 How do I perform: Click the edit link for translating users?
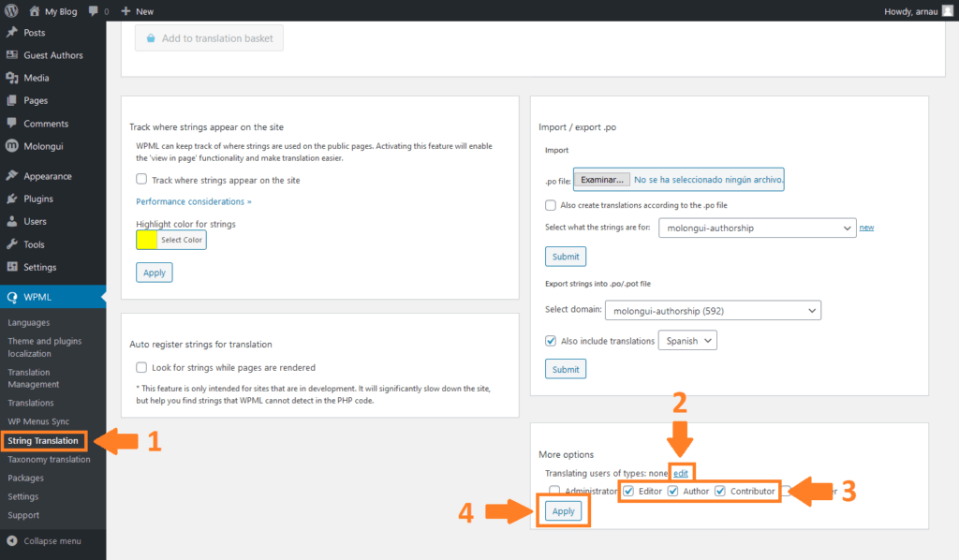click(681, 473)
